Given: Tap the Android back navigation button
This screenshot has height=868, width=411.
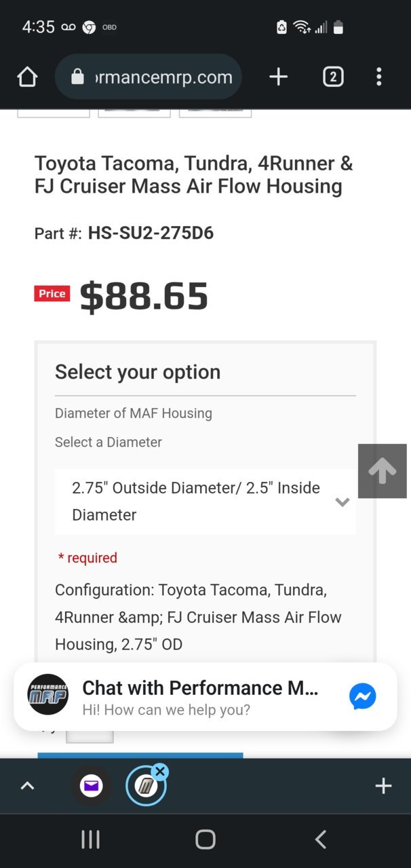Looking at the screenshot, I should 321,839.
